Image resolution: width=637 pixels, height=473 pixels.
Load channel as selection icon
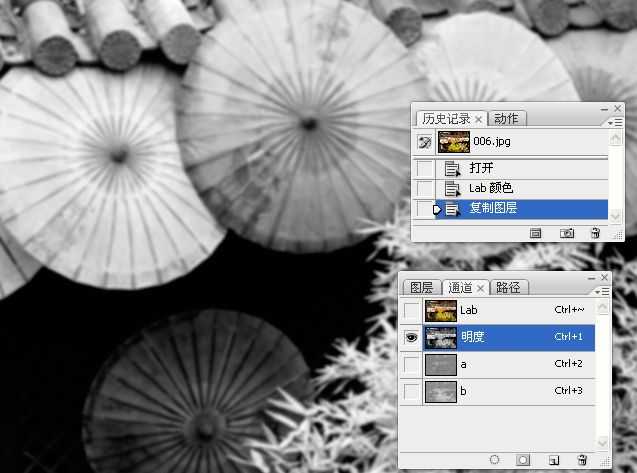pos(493,460)
